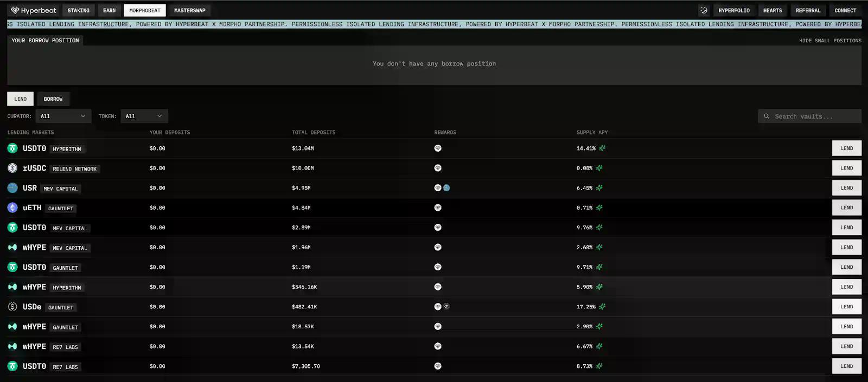
Task: Click the uETH token icon
Action: point(12,208)
